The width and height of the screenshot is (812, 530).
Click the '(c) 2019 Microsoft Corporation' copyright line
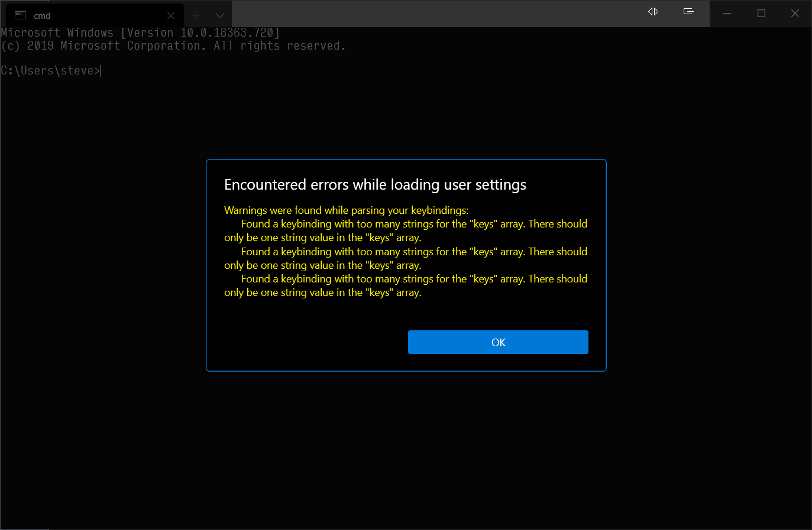[173, 46]
